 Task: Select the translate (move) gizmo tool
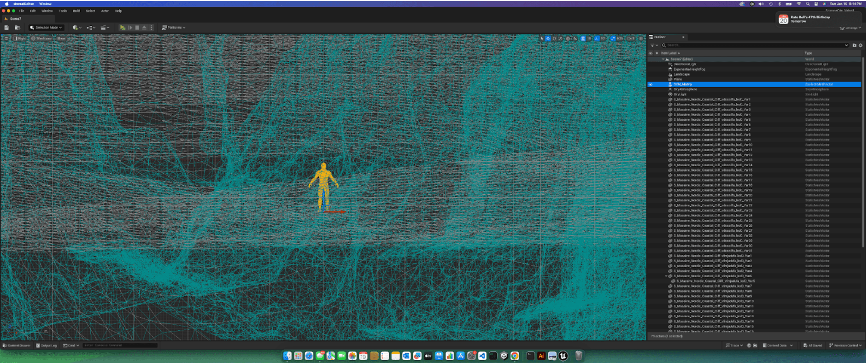(x=548, y=39)
